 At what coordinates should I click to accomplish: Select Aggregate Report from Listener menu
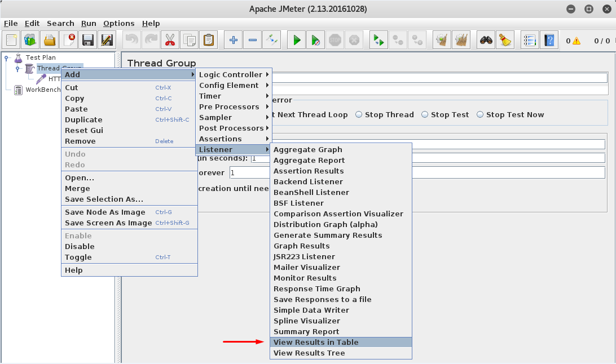click(x=309, y=160)
